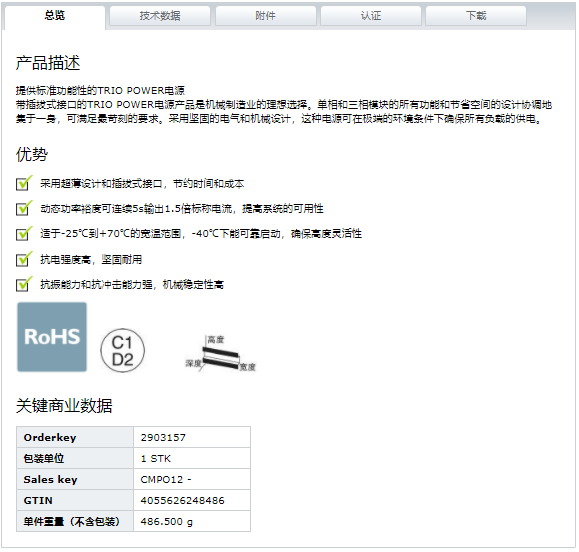The image size is (579, 552).
Task: Click the RoHS compliance badge
Action: pos(52,337)
